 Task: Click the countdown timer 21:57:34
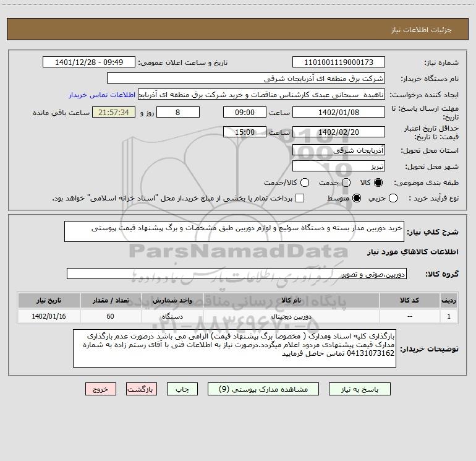[x=114, y=112]
